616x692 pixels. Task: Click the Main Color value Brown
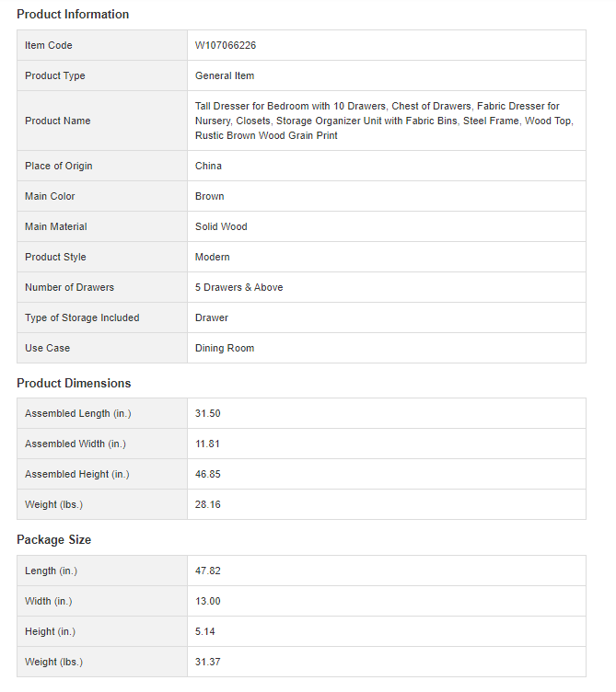tap(209, 196)
